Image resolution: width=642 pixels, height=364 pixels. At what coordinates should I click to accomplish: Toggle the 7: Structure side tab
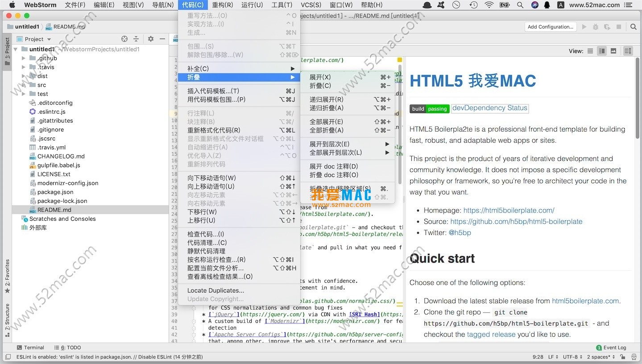pyautogui.click(x=7, y=321)
